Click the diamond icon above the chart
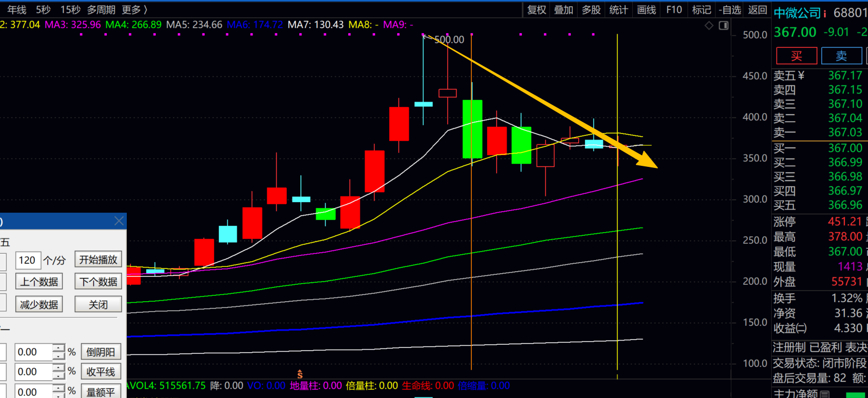 pos(709,25)
